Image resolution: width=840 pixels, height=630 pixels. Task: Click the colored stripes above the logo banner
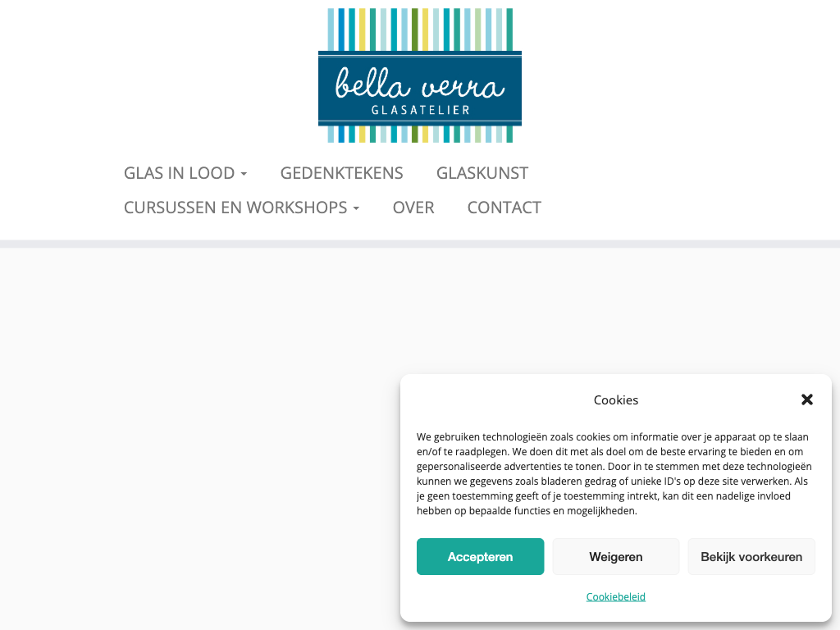(420, 29)
